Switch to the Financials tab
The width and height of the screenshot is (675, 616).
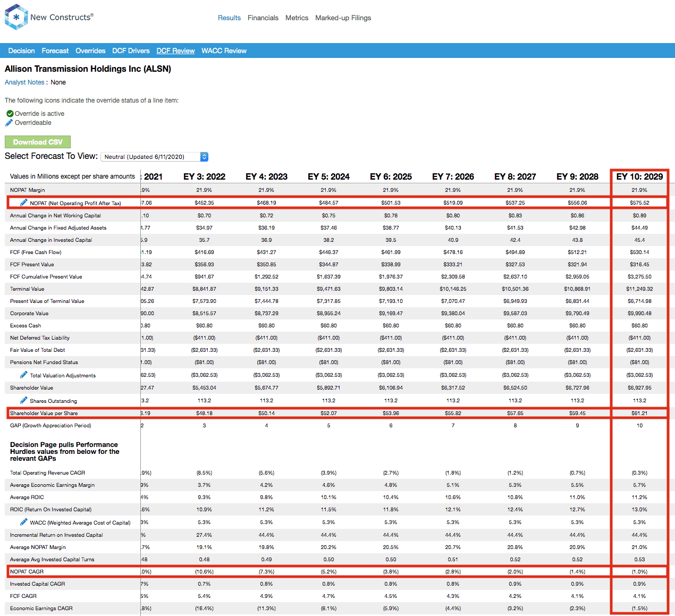pyautogui.click(x=263, y=18)
